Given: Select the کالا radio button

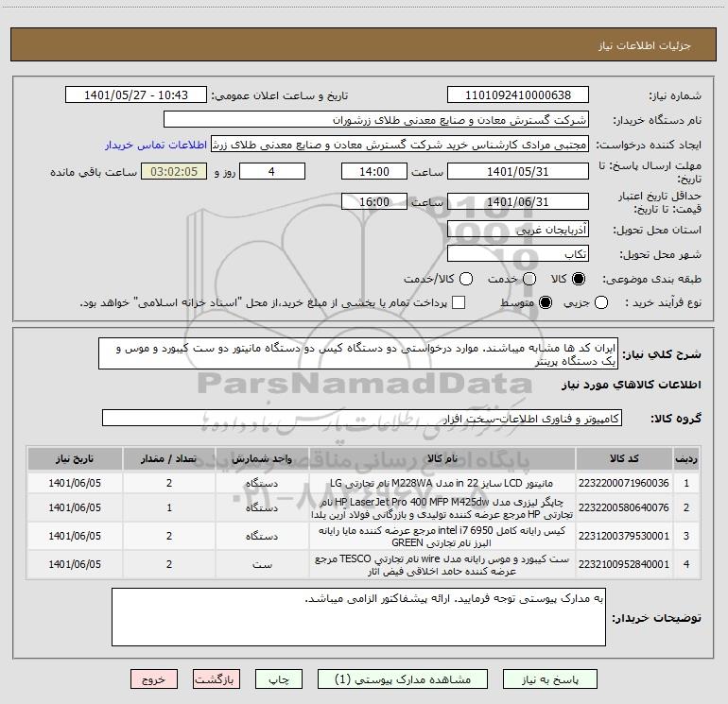Looking at the screenshot, I should tap(579, 279).
